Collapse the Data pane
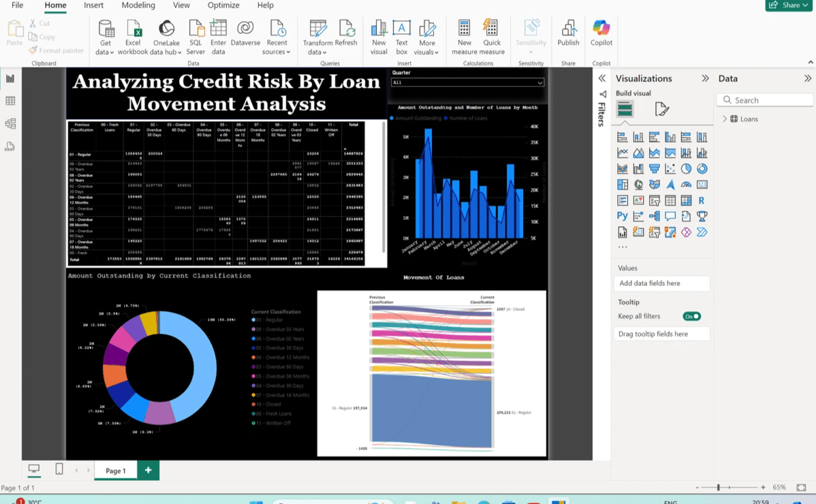816x504 pixels. [x=807, y=78]
